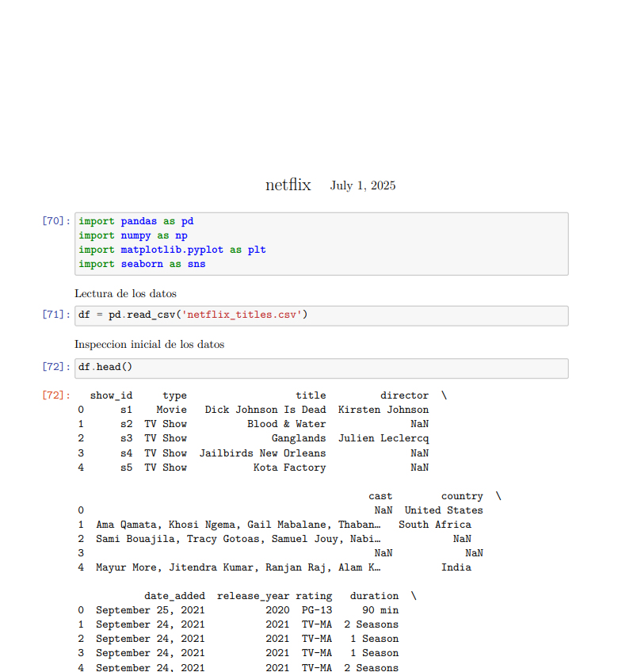Click the line 'import pandas as pd'

click(135, 221)
